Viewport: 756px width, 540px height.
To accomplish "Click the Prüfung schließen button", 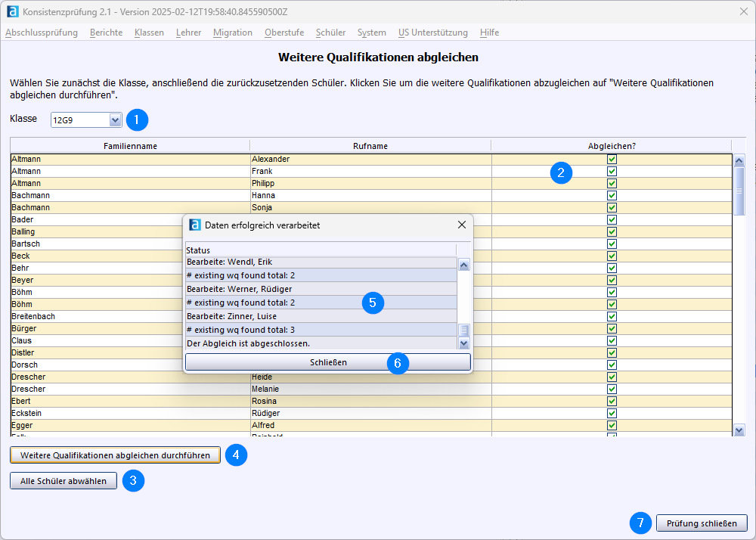I will pos(702,523).
